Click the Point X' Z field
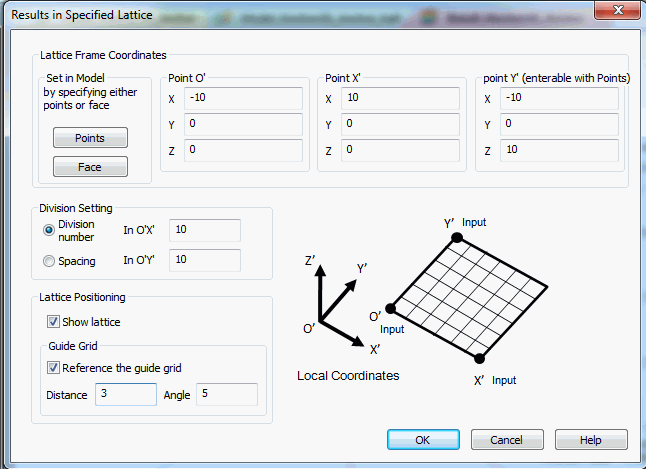This screenshot has width=646, height=469. pyautogui.click(x=400, y=150)
